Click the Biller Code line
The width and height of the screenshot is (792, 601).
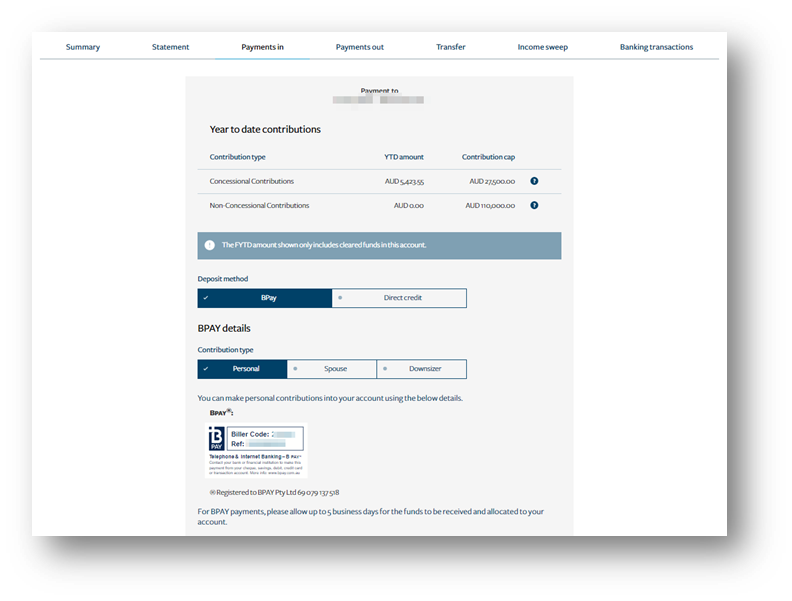(263, 434)
